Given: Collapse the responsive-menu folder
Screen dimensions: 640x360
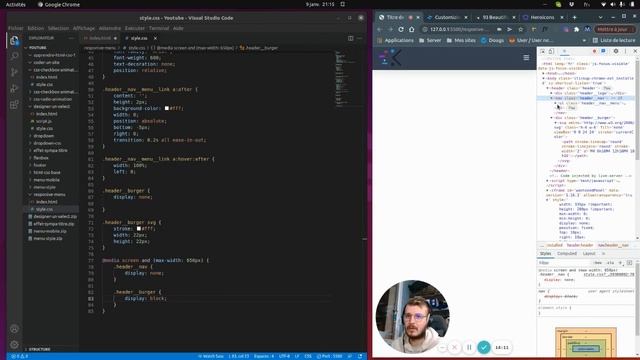Looking at the screenshot, I should pos(49,195).
